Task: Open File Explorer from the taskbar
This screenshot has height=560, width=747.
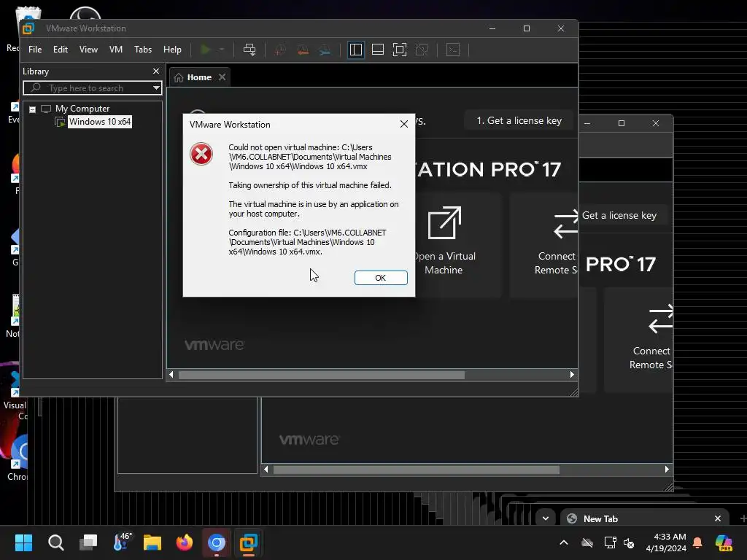Action: [152, 542]
